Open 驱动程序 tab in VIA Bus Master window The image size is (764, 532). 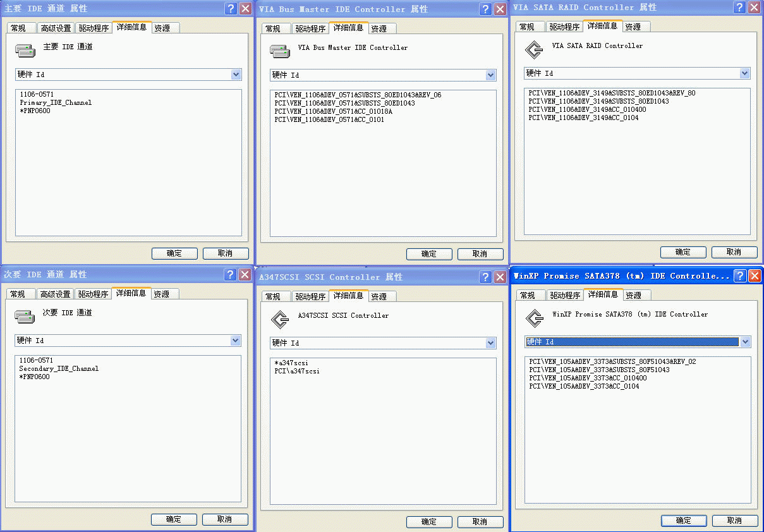310,29
